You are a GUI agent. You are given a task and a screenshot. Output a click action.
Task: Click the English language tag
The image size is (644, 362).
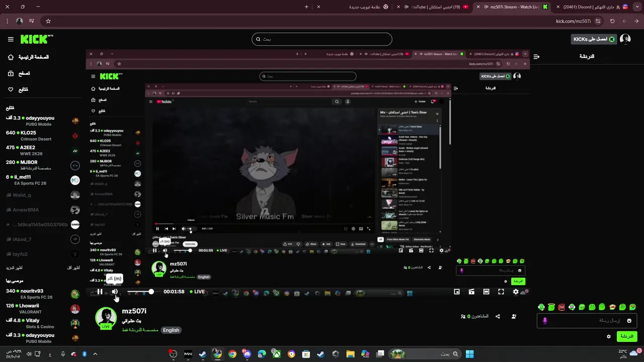pos(171,330)
